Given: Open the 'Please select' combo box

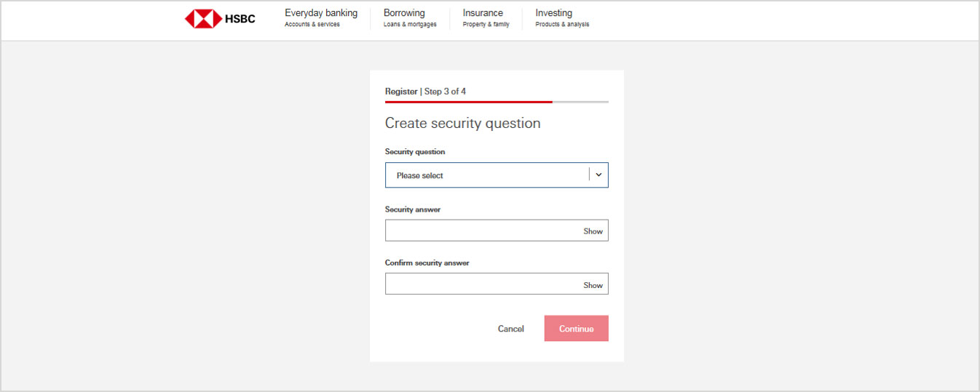Looking at the screenshot, I should click(497, 175).
